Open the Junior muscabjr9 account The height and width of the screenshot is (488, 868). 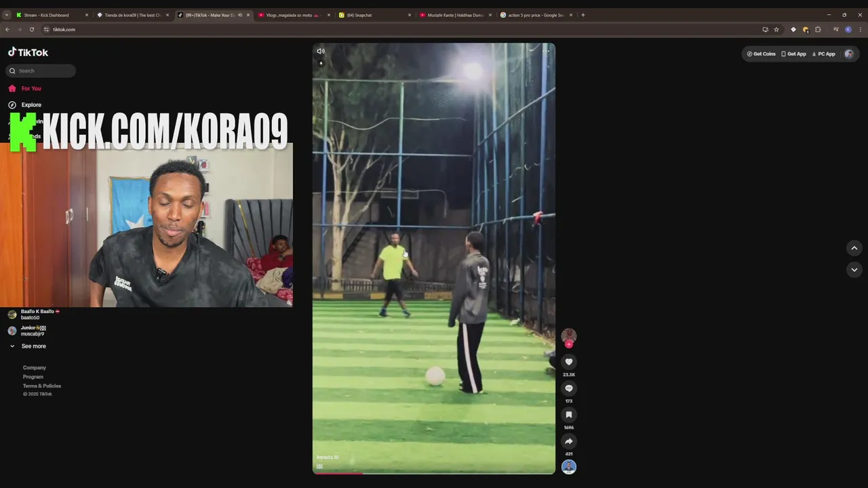27,331
